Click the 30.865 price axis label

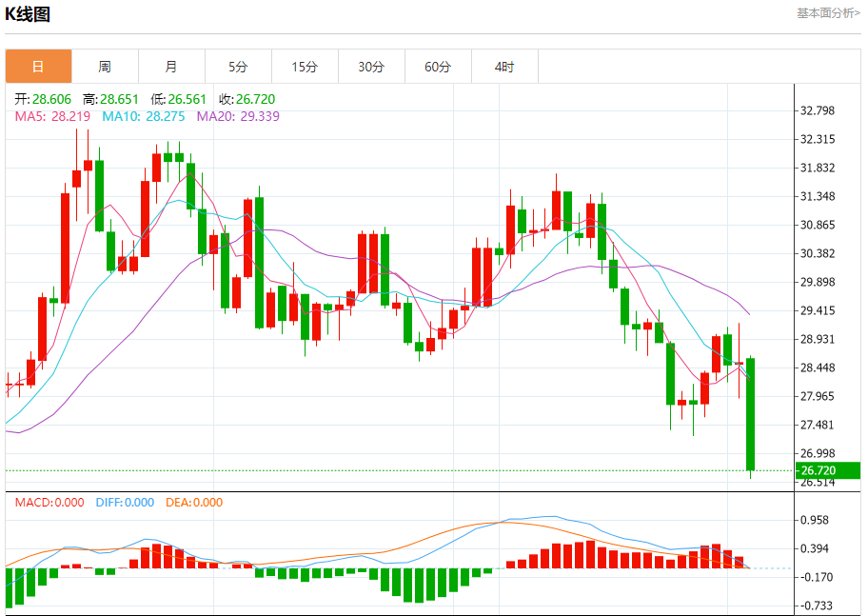click(x=818, y=225)
